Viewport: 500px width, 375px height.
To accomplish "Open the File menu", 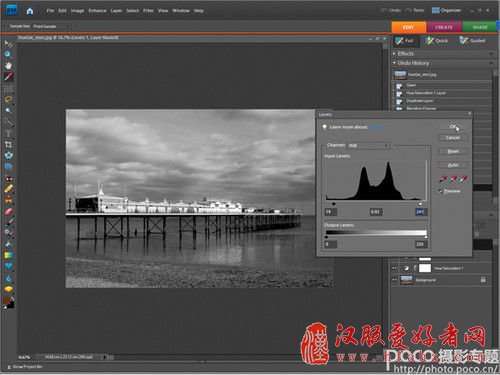I will point(50,11).
